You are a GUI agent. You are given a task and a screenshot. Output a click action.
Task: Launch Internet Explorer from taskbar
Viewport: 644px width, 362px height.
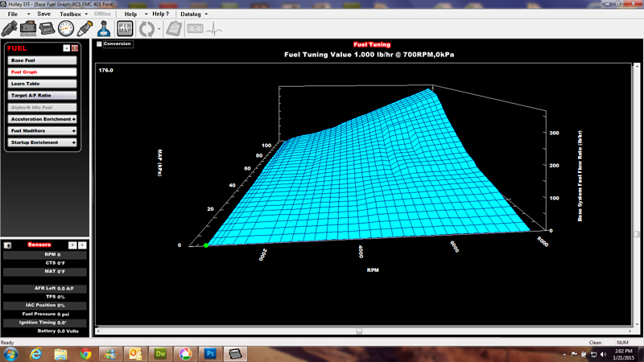(36, 354)
